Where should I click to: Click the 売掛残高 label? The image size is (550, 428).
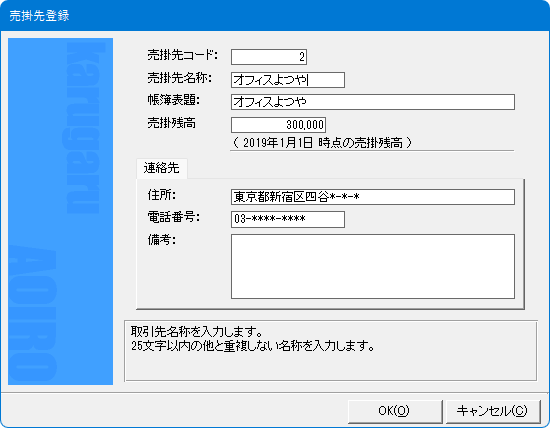coord(172,123)
